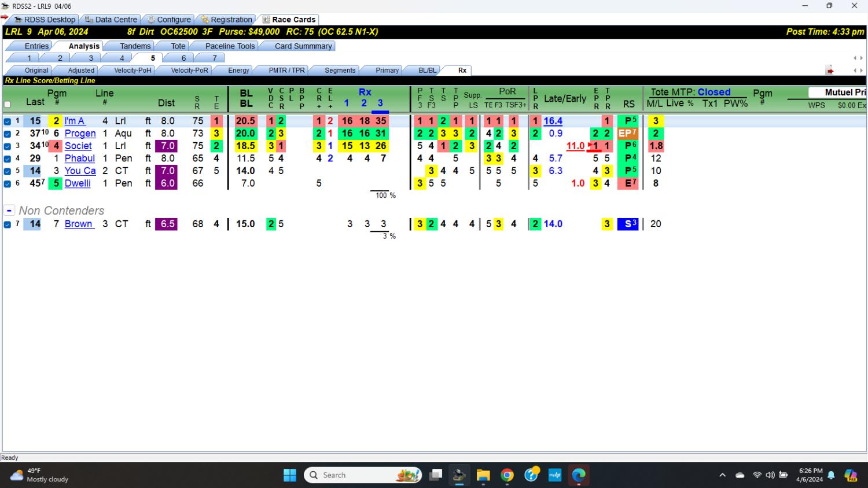
Task: Launch Google Chrome from the taskbar
Action: click(507, 475)
